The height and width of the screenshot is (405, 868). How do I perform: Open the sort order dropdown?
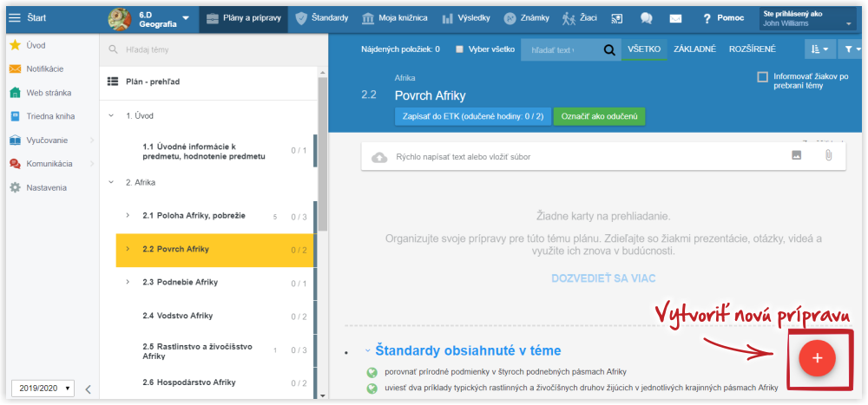(819, 49)
